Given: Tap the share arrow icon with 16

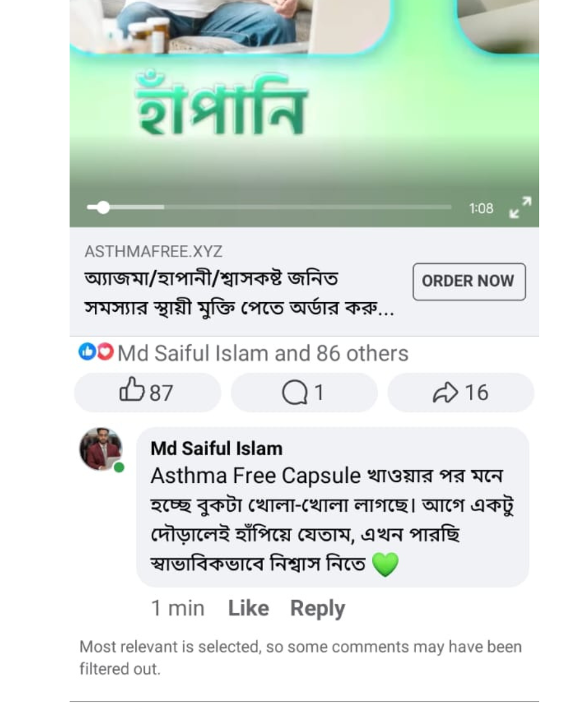Looking at the screenshot, I should click(445, 393).
